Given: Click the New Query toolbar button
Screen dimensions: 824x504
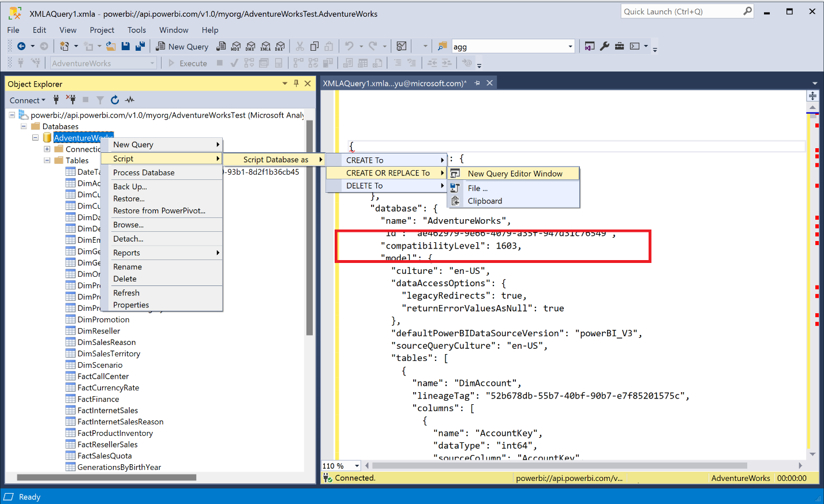Looking at the screenshot, I should 182,46.
